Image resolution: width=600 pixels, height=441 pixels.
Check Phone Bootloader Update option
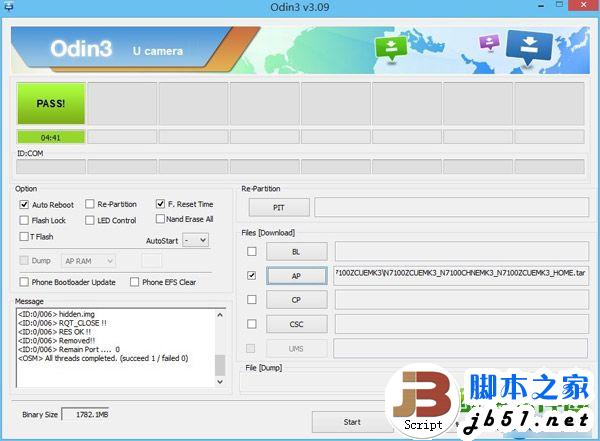coord(24,282)
